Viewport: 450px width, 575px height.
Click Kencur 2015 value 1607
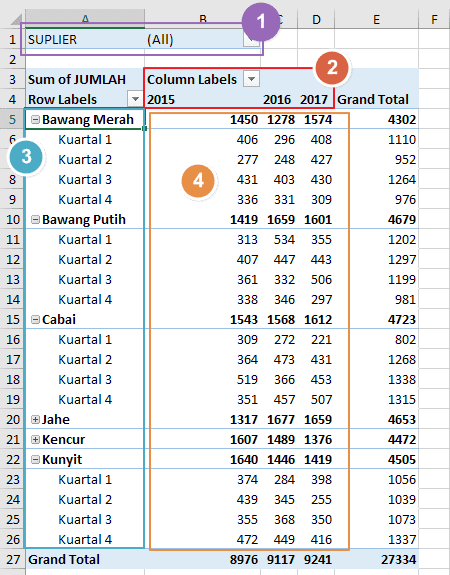pyautogui.click(x=244, y=439)
